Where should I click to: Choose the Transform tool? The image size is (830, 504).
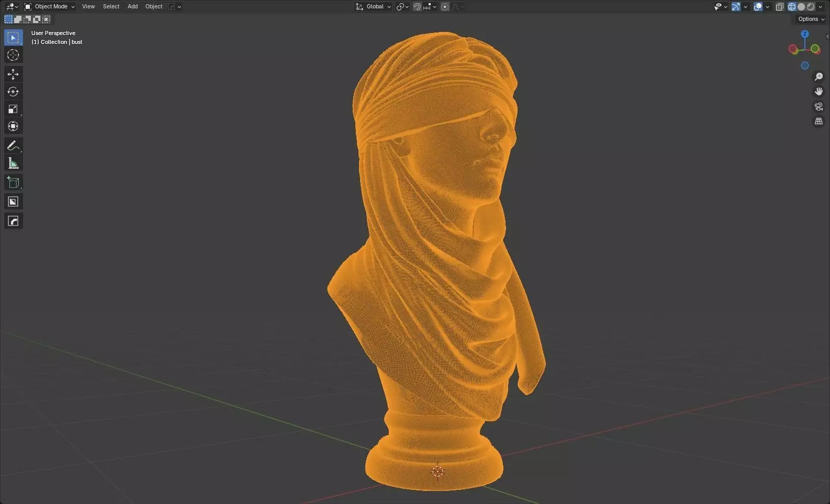pyautogui.click(x=13, y=126)
